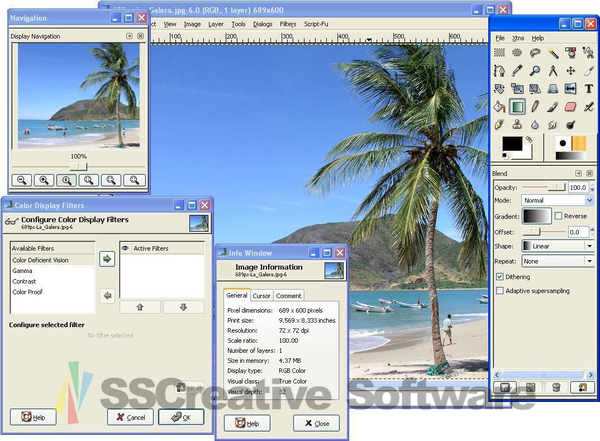Viewport: 600px width, 441px height.
Task: Click the black foreground color swatch
Action: click(x=512, y=144)
